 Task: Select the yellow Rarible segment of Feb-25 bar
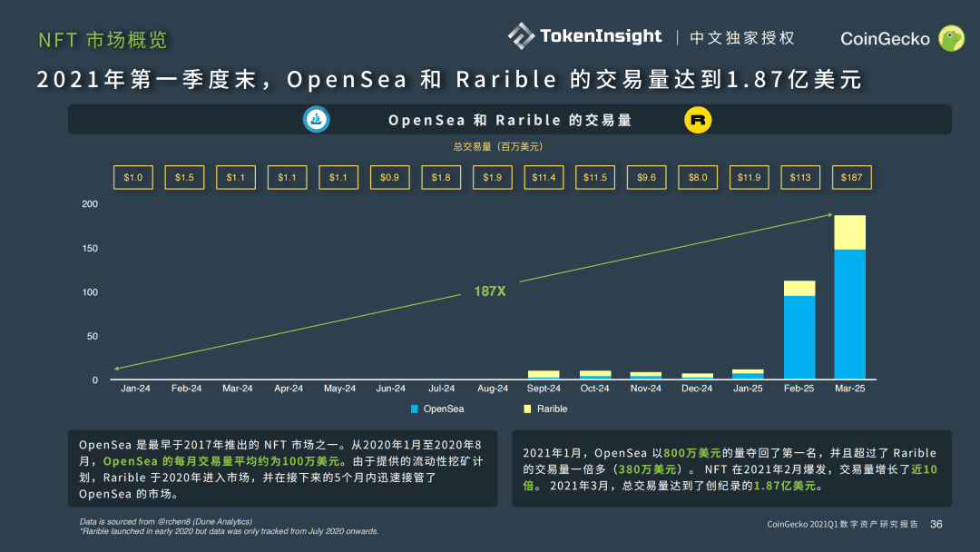(x=799, y=289)
